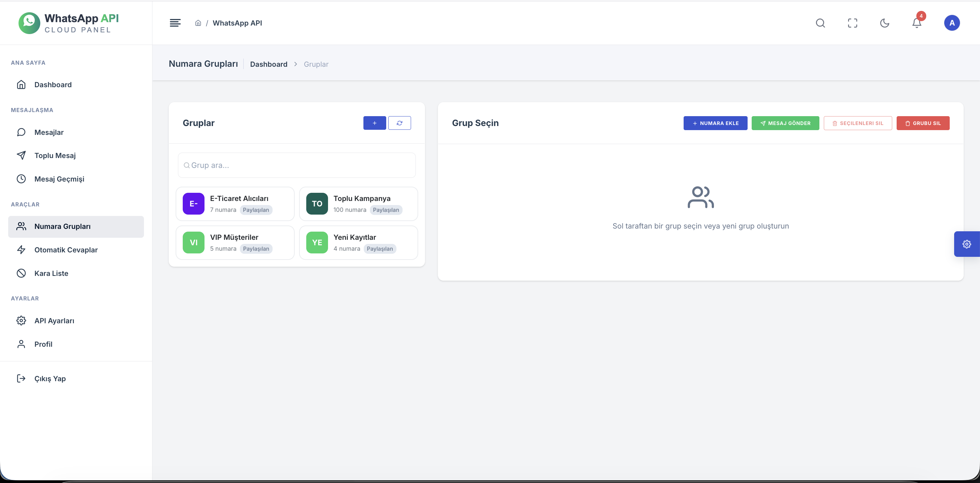Open Profil page

tap(76, 344)
